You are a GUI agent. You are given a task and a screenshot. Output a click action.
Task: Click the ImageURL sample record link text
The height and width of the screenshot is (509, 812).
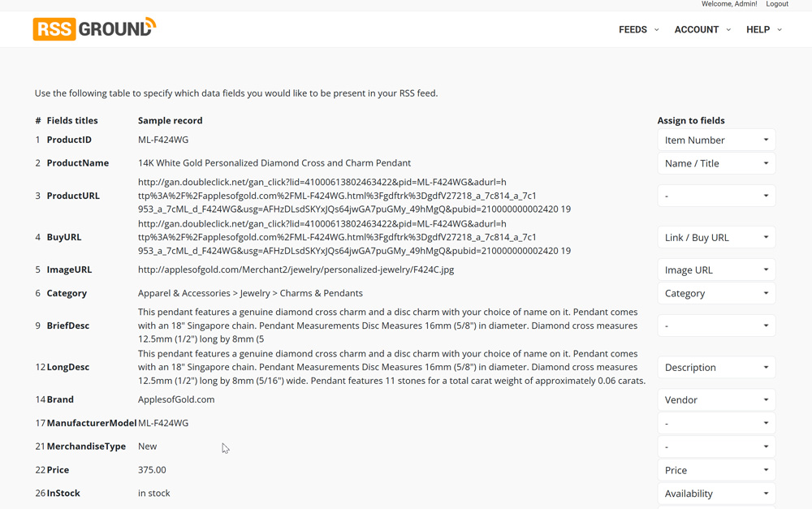click(296, 270)
